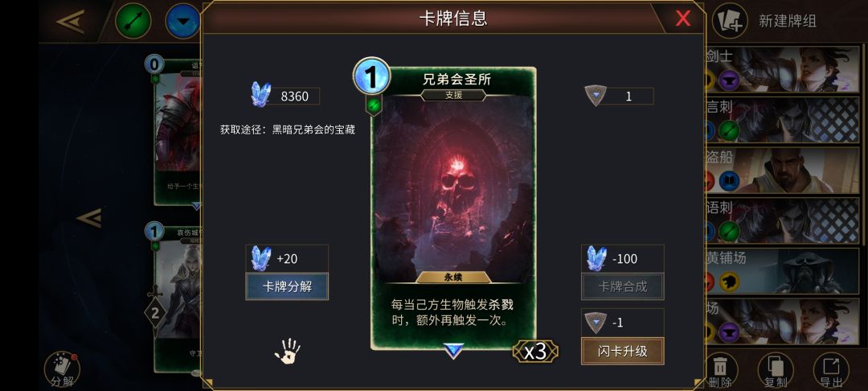Close the card info dialog with red X
868x391 pixels.
click(x=683, y=19)
